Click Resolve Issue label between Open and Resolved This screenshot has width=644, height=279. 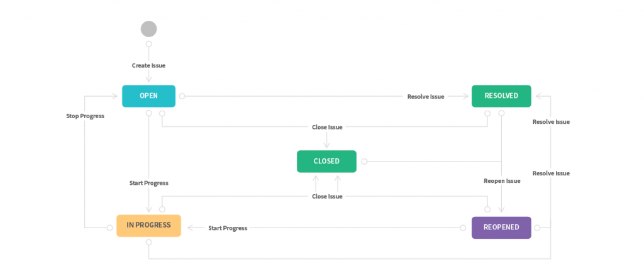(x=426, y=97)
